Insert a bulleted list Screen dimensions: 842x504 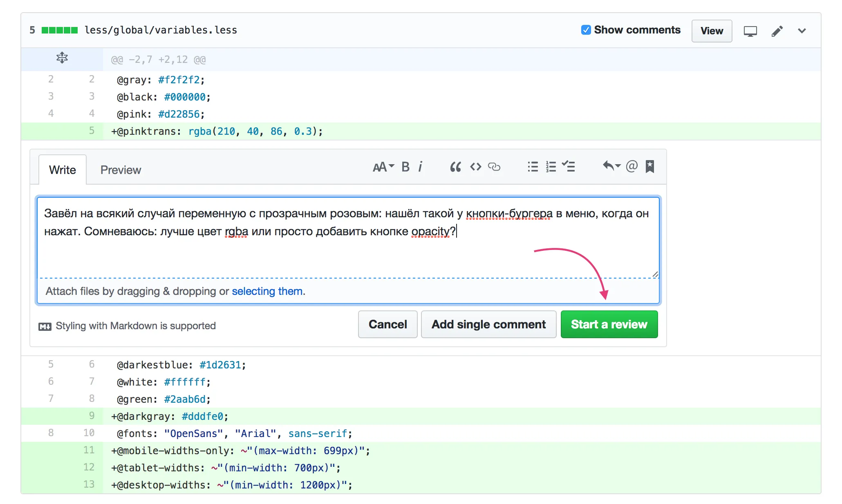[x=533, y=167]
